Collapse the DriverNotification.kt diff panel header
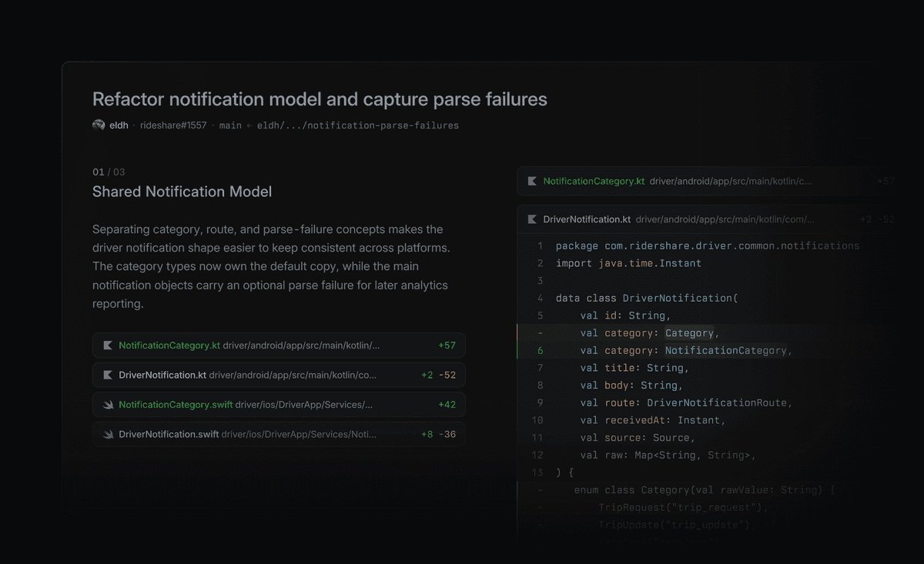 pyautogui.click(x=708, y=219)
